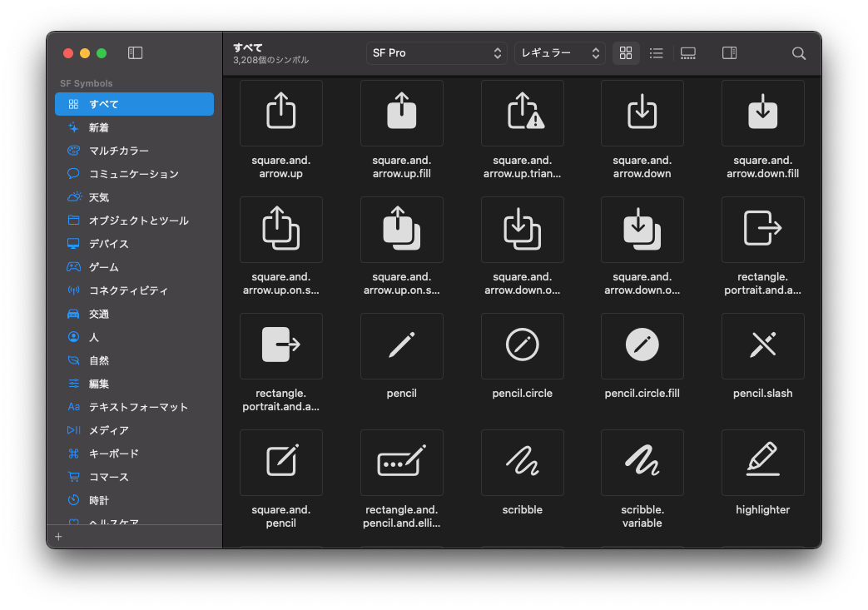Switch to list view mode
Image resolution: width=868 pixels, height=610 pixels.
pyautogui.click(x=656, y=52)
